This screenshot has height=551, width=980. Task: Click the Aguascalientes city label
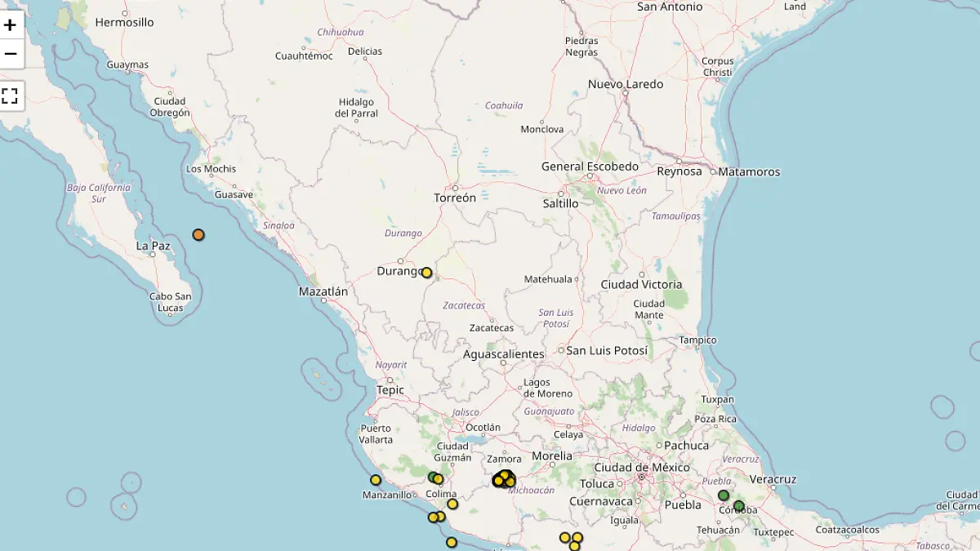click(x=504, y=354)
